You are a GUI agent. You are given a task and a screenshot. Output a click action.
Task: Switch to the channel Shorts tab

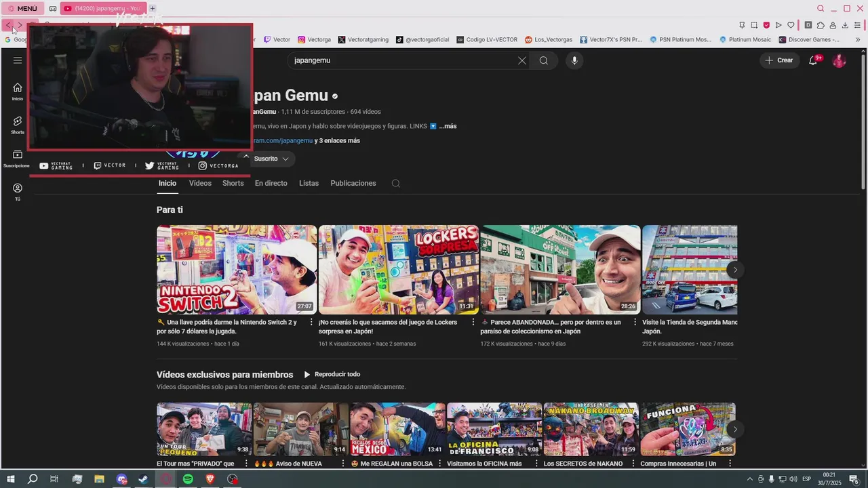pos(233,183)
